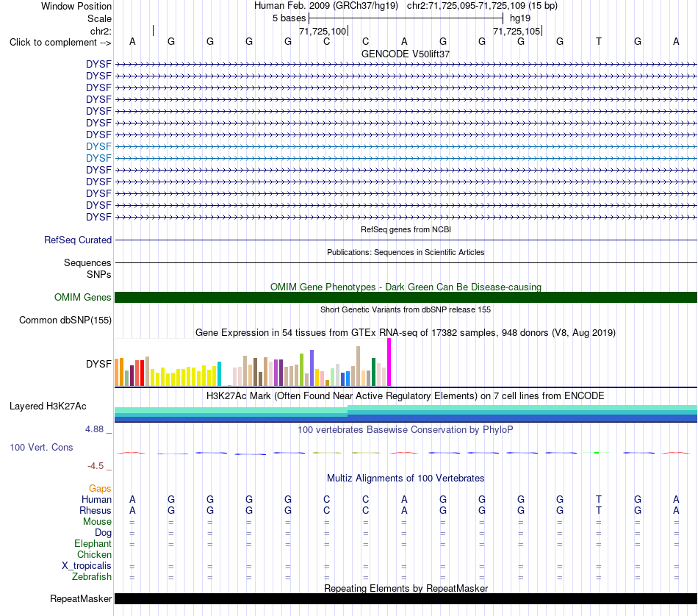Viewport: 698px width, 616px height.
Task: Open the 'OMIM Gene Phenotypes' track title
Action: [x=406, y=287]
